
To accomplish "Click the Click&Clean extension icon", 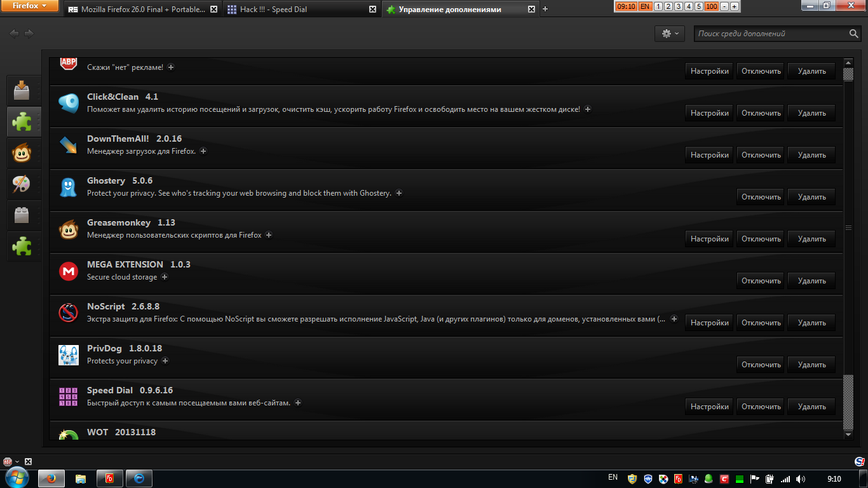I will [x=69, y=104].
